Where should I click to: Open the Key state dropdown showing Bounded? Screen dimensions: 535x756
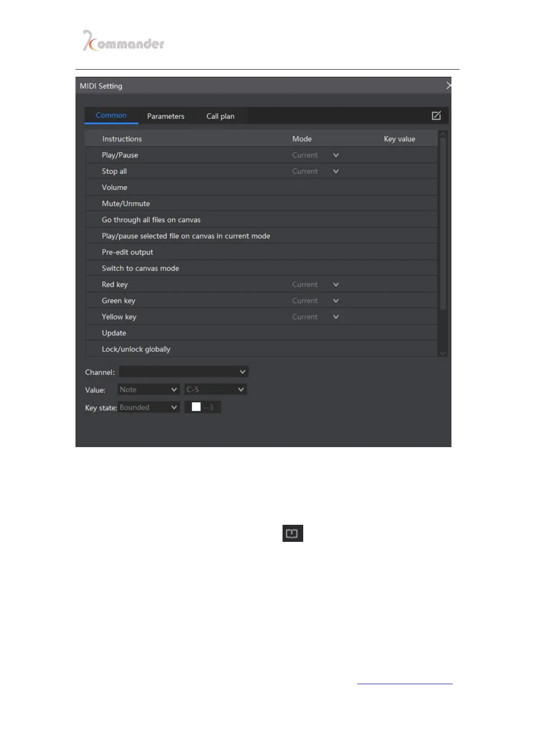(149, 408)
